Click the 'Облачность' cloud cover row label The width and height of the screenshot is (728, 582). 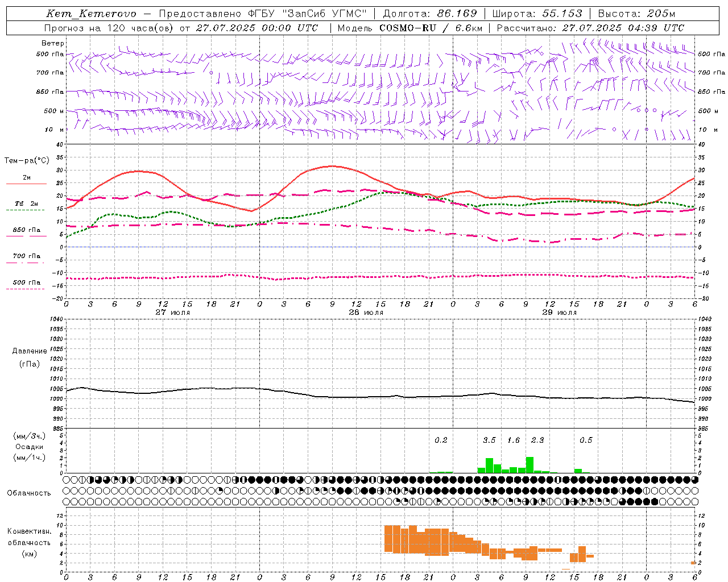pyautogui.click(x=29, y=493)
